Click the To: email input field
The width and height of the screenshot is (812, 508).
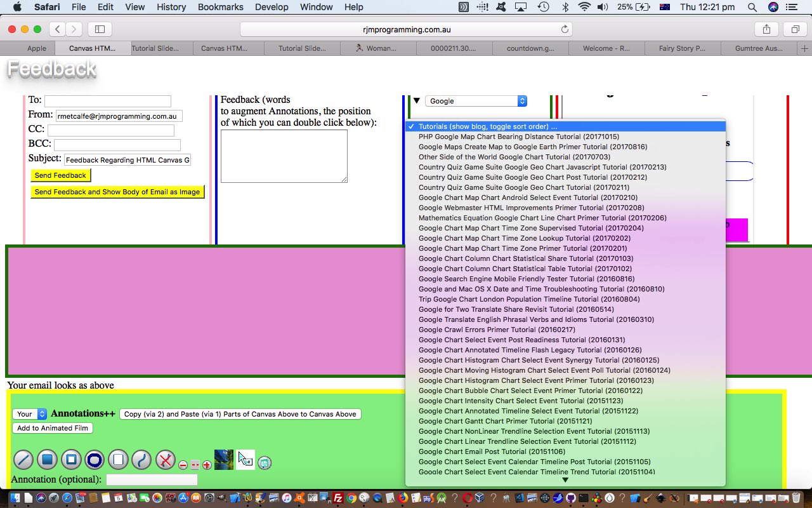(107, 101)
